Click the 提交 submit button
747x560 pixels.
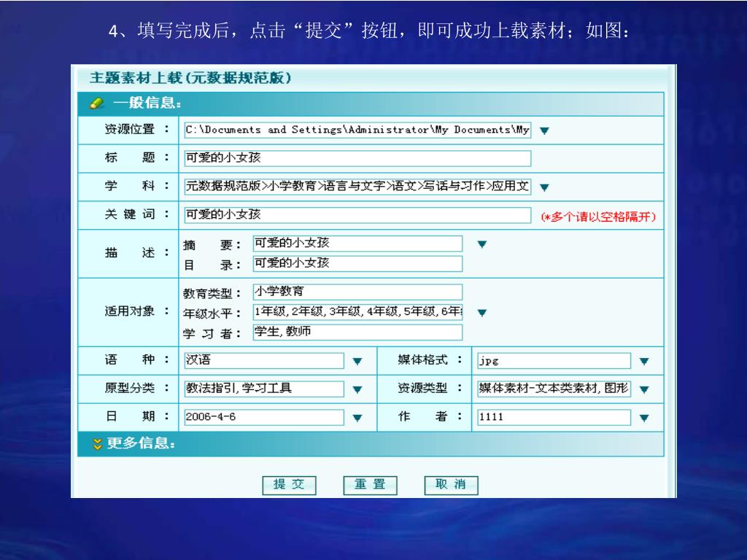(289, 485)
